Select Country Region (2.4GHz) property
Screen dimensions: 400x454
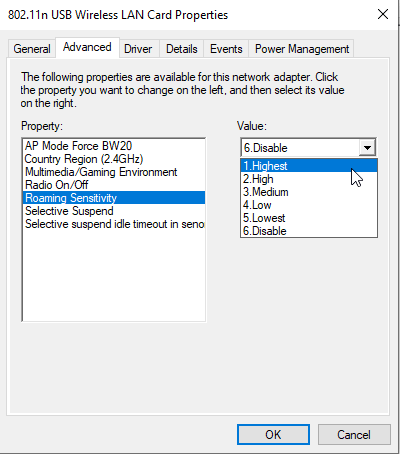pyautogui.click(x=114, y=159)
